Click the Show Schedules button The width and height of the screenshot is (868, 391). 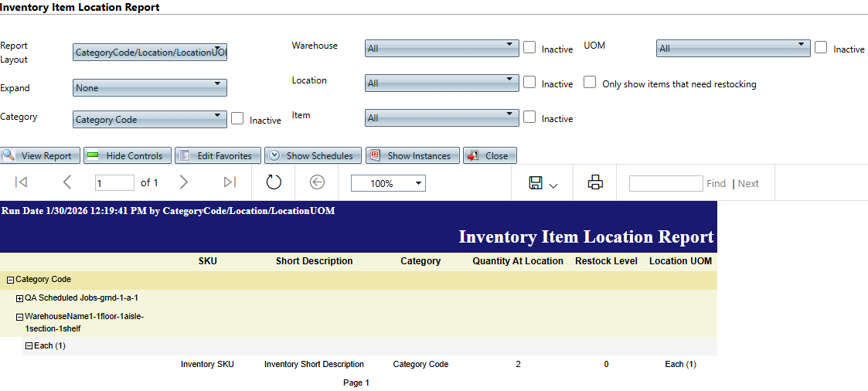pos(312,155)
